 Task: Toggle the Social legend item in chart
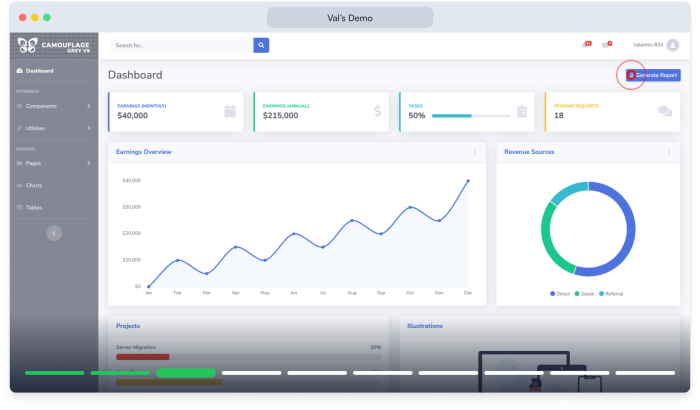coord(584,293)
